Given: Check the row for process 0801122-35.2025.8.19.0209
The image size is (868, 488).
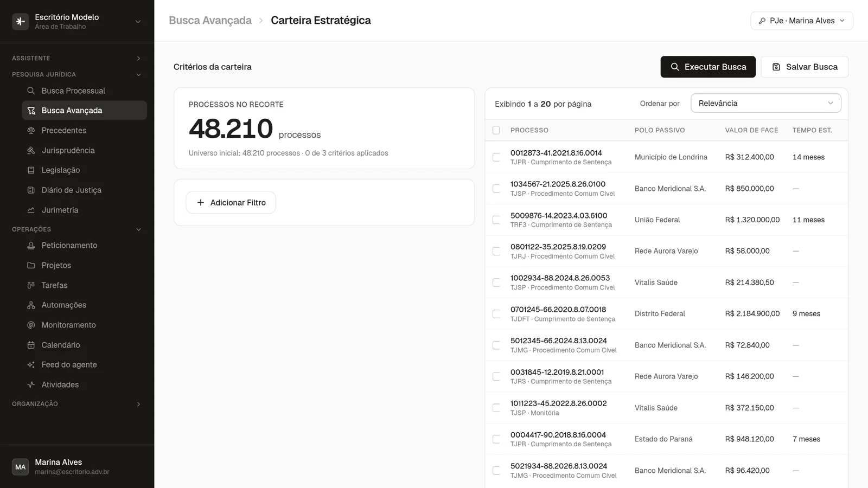Looking at the screenshot, I should [496, 251].
